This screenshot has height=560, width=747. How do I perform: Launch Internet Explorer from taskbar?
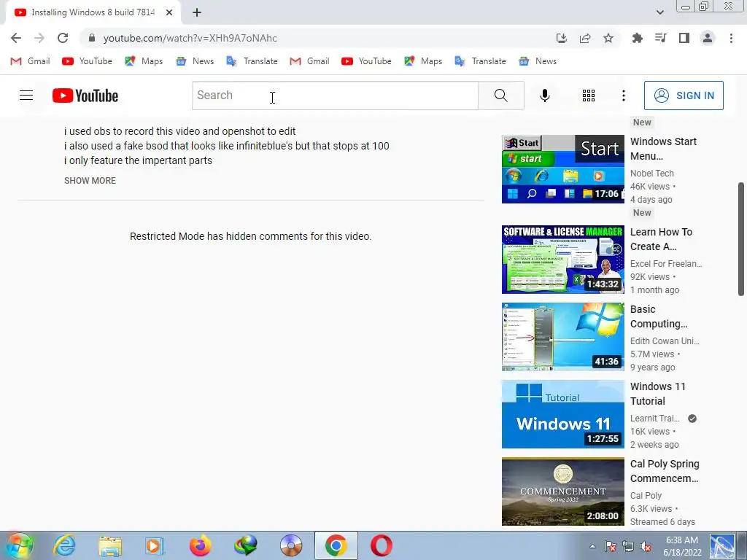64,545
